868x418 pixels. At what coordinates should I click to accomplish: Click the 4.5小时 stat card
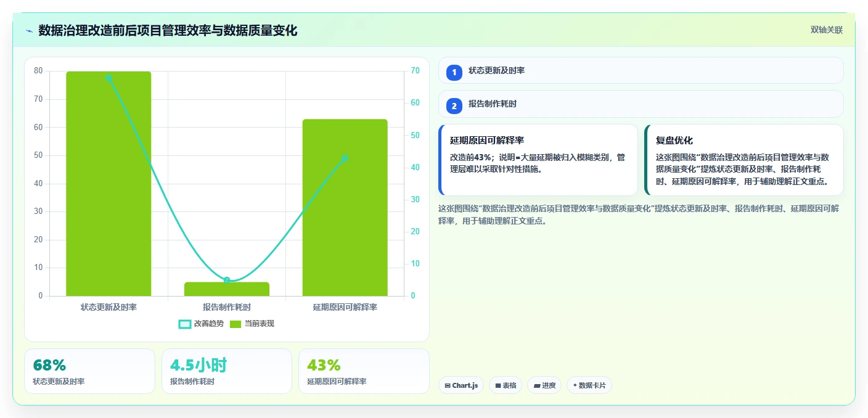pyautogui.click(x=226, y=371)
